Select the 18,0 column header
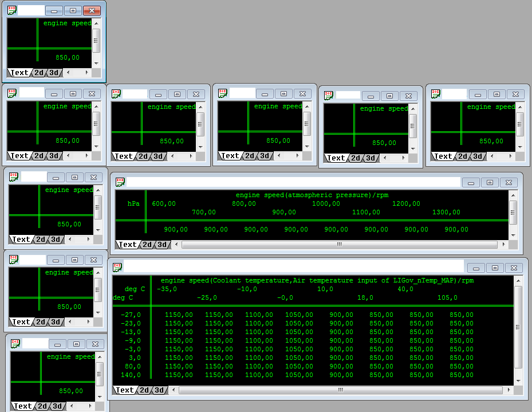Screen dimensions: 532x412 point(365,297)
